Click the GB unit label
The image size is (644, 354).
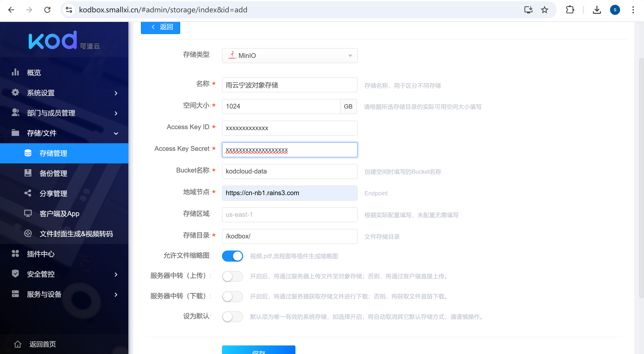348,107
